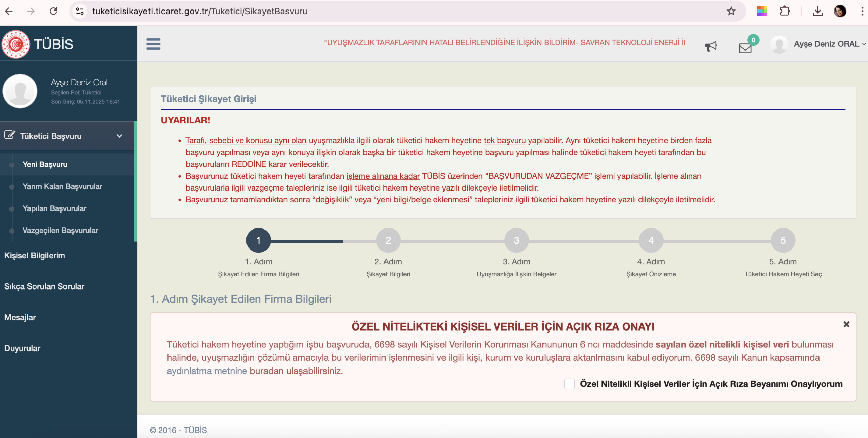
Task: Open the megaphone announcements icon
Action: point(711,46)
